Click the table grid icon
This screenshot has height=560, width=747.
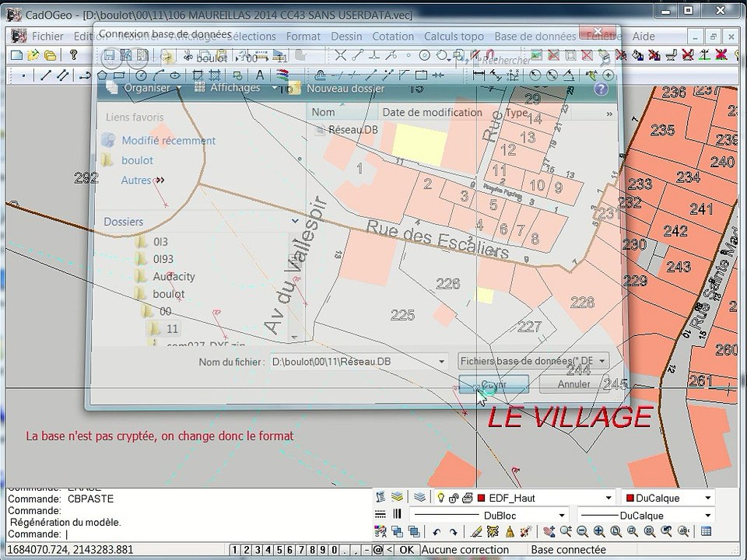click(707, 531)
